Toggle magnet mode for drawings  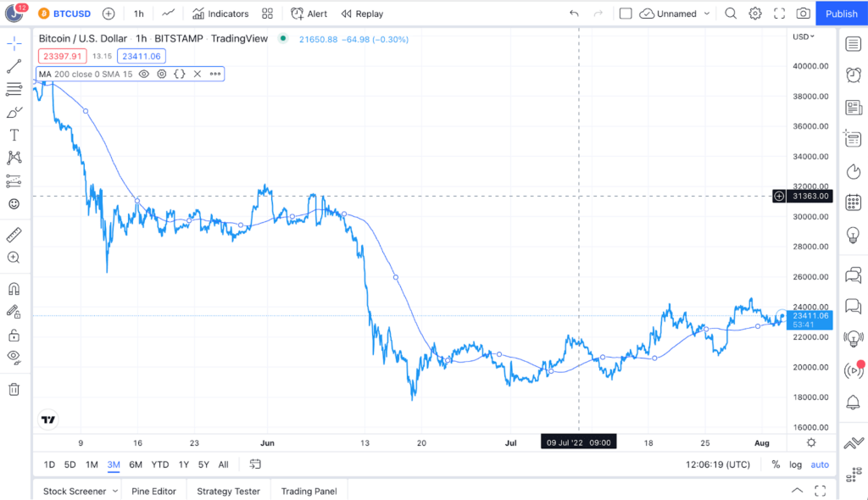click(x=14, y=289)
